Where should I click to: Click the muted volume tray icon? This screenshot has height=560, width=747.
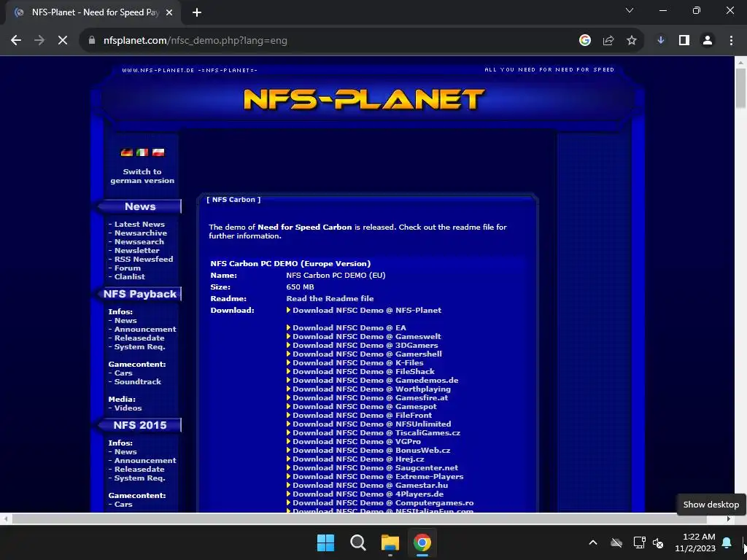coord(659,542)
